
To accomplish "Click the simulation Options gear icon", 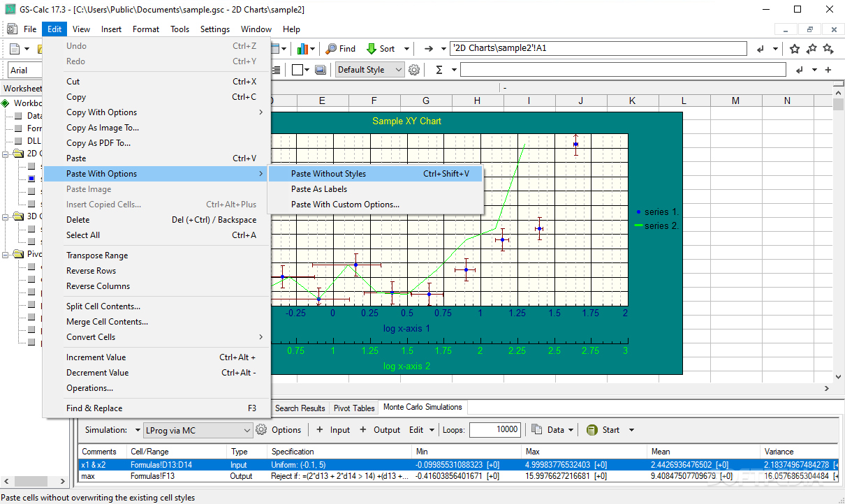I will point(262,430).
